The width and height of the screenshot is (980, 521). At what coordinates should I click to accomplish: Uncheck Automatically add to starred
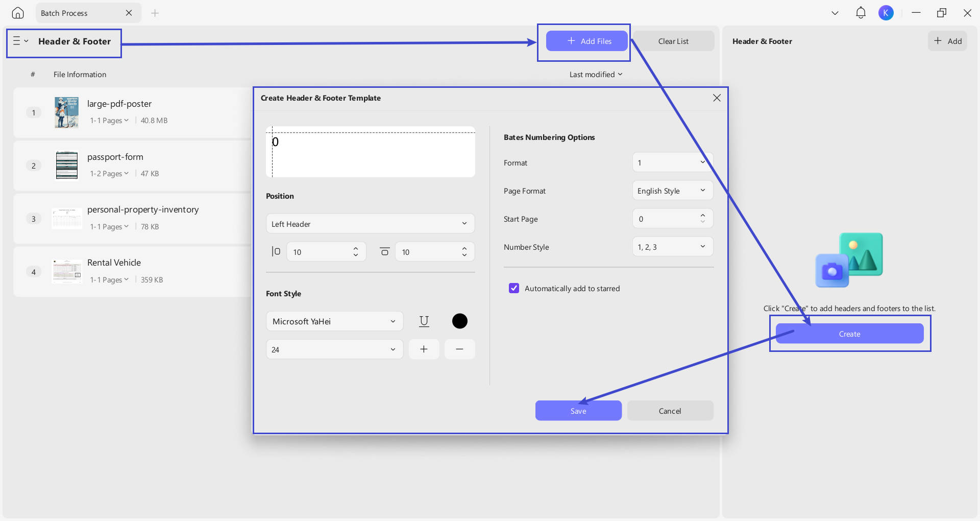[x=514, y=288]
